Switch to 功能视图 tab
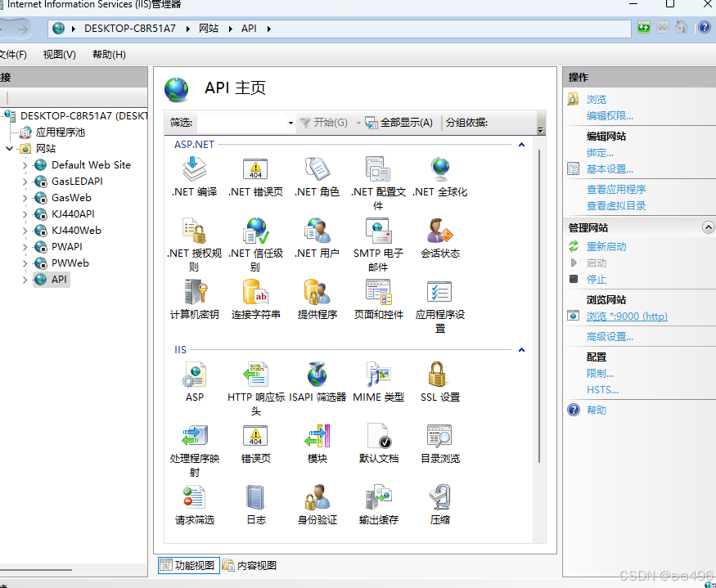This screenshot has width=716, height=588. point(188,565)
